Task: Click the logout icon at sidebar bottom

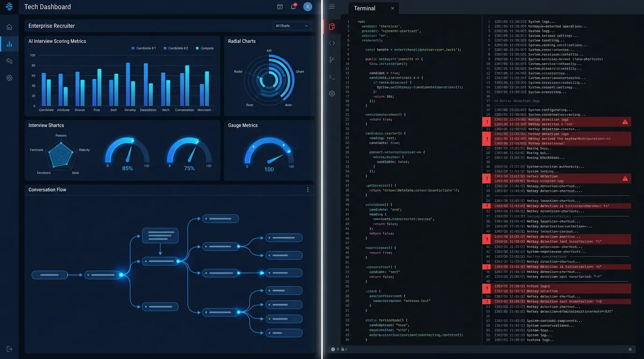Action: [9, 349]
